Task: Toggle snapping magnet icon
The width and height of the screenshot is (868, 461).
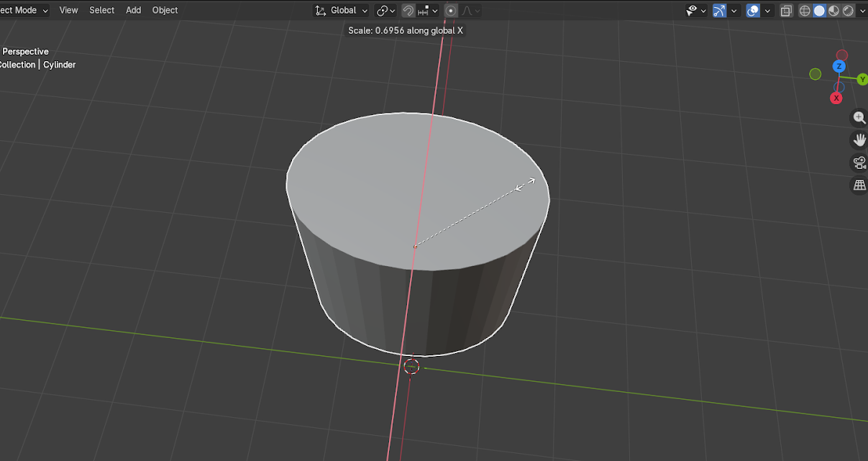Action: point(408,11)
